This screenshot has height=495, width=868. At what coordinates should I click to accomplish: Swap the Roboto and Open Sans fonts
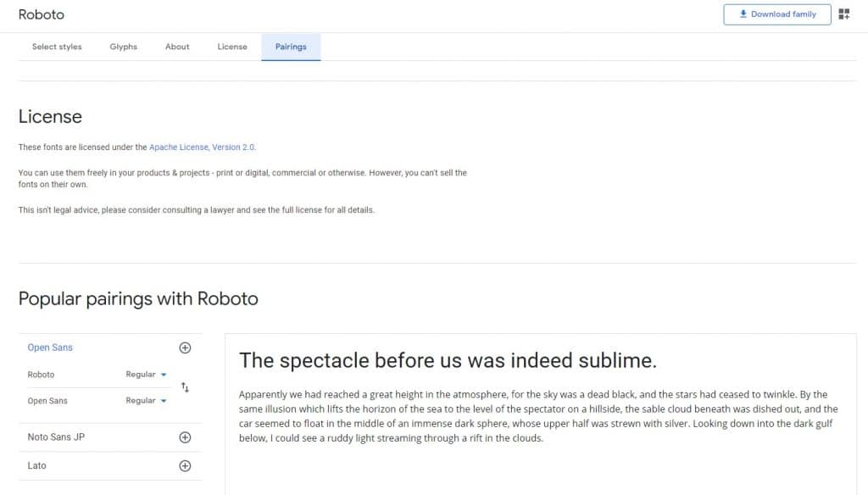pos(186,387)
